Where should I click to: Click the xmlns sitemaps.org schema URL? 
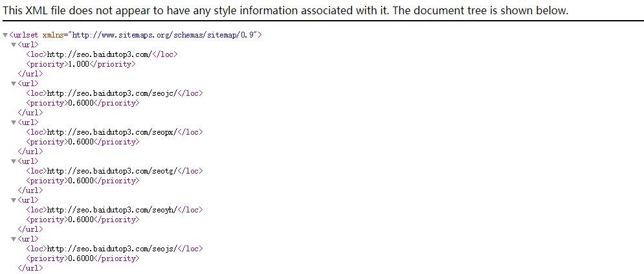coord(164,35)
